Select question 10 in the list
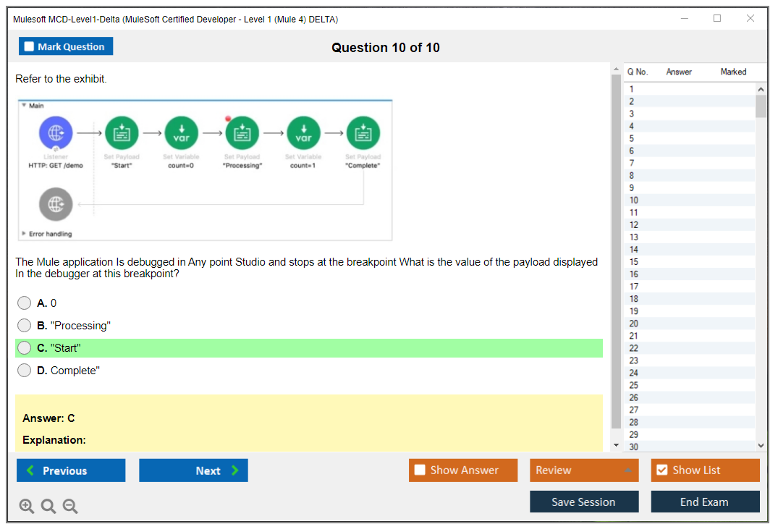 pos(634,200)
